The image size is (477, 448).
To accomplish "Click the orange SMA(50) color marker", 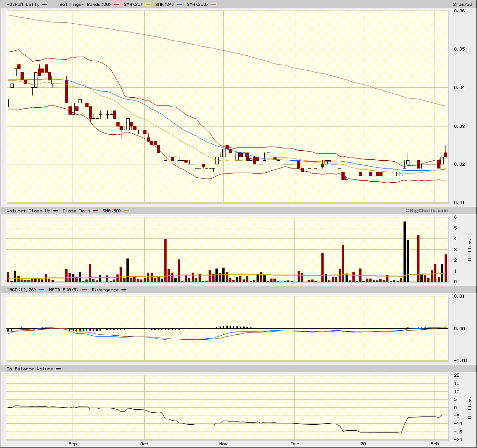I will point(126,211).
